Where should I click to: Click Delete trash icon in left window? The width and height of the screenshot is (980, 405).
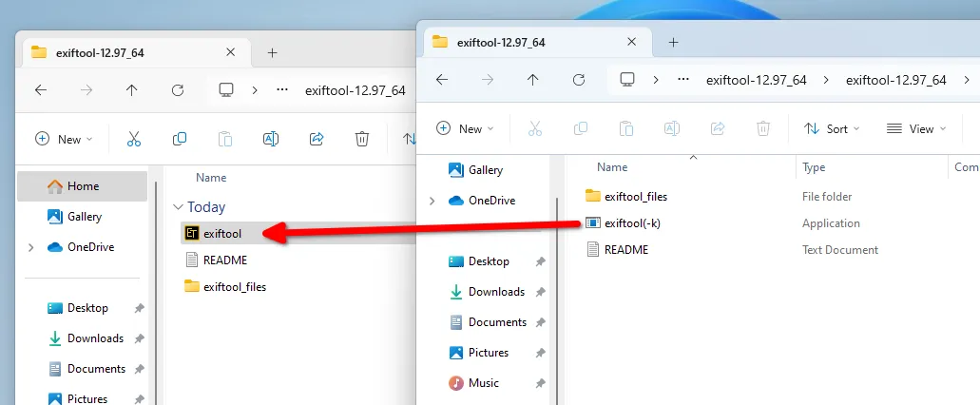point(362,139)
